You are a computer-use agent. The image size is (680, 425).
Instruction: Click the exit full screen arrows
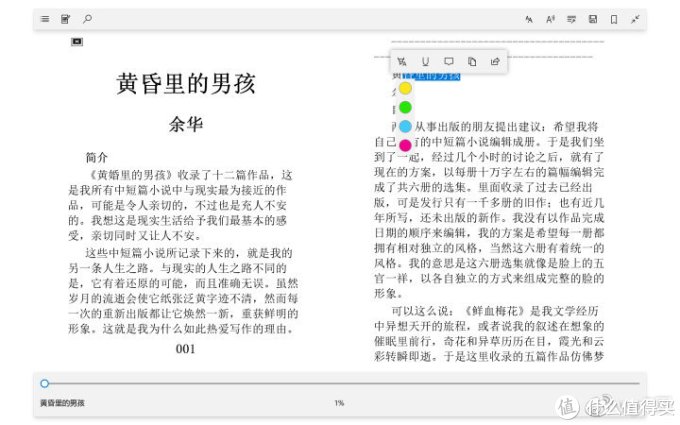(635, 19)
